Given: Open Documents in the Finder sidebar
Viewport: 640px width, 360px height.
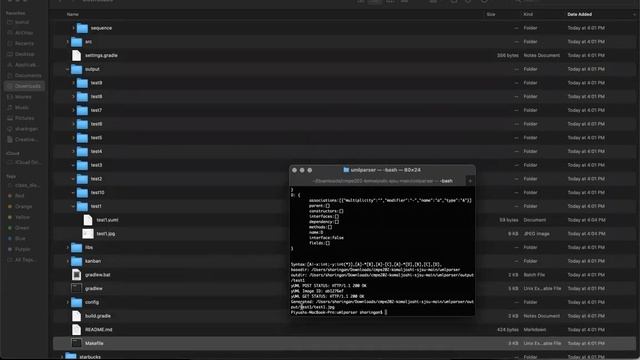Looking at the screenshot, I should [24, 76].
